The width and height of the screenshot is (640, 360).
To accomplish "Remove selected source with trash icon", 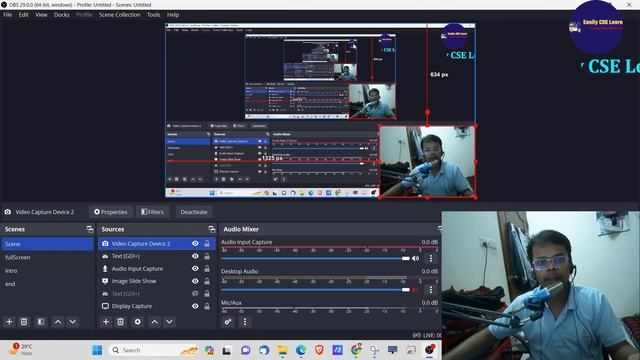I will tap(120, 322).
